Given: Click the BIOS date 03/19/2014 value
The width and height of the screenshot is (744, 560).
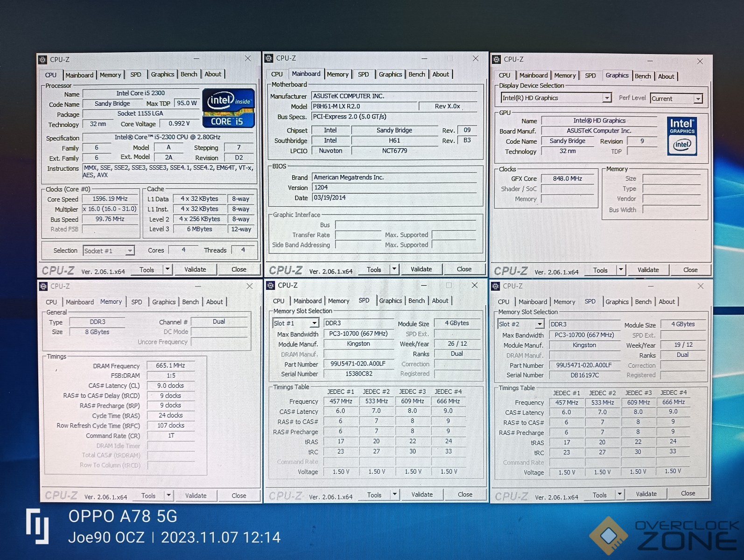Looking at the screenshot, I should click(394, 198).
